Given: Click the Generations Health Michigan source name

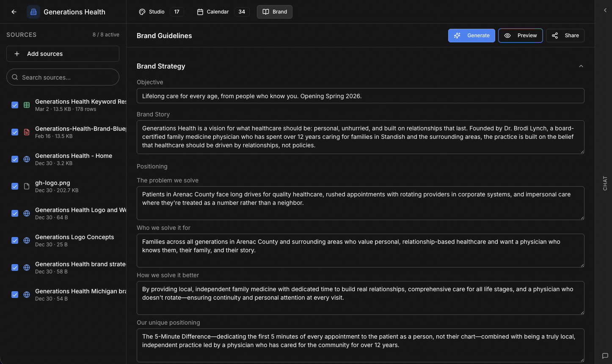Looking at the screenshot, I should click(80, 291).
